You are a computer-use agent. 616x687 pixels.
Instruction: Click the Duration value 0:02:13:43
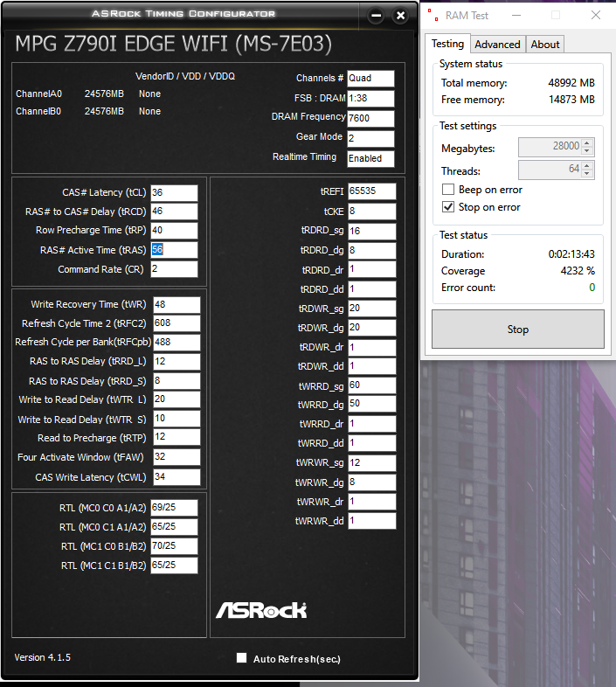[x=571, y=254]
